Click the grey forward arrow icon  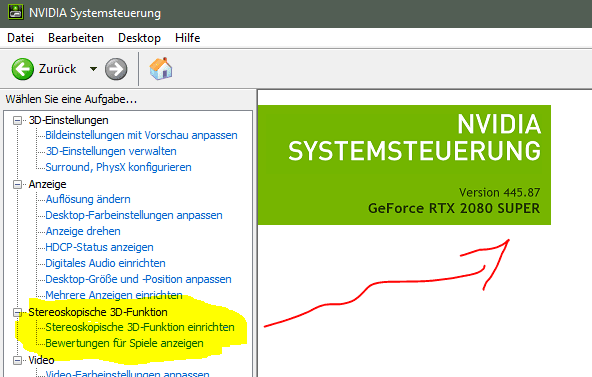[x=116, y=69]
